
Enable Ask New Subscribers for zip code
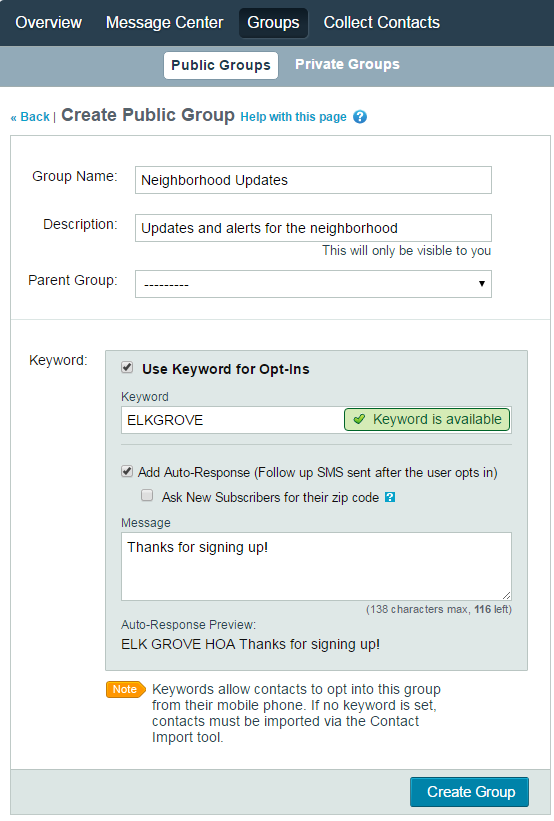(x=147, y=495)
